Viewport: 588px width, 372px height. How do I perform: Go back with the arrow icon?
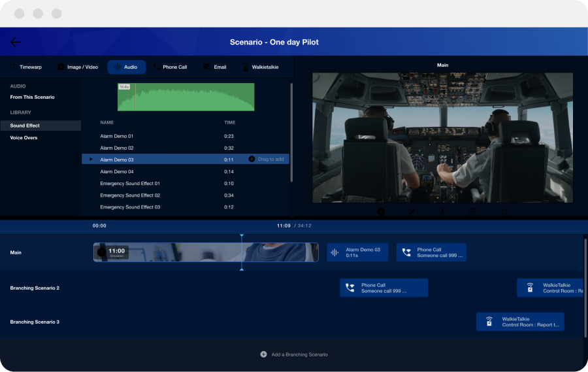16,42
